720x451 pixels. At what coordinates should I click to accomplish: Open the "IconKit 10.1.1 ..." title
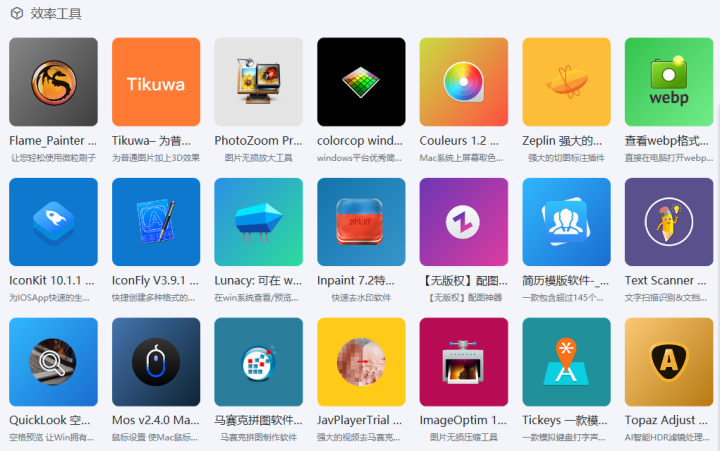51,281
